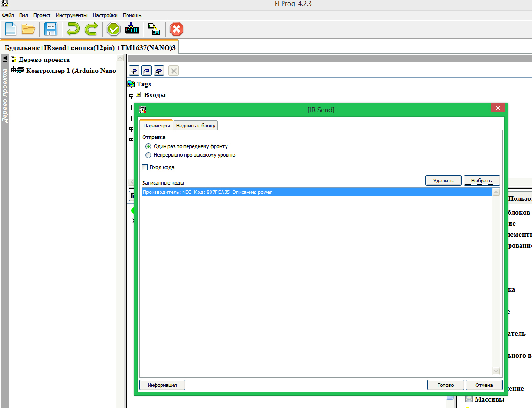Image resolution: width=532 pixels, height=408 pixels.
Task: Create a new project from the toolbar
Action: pyautogui.click(x=10, y=29)
